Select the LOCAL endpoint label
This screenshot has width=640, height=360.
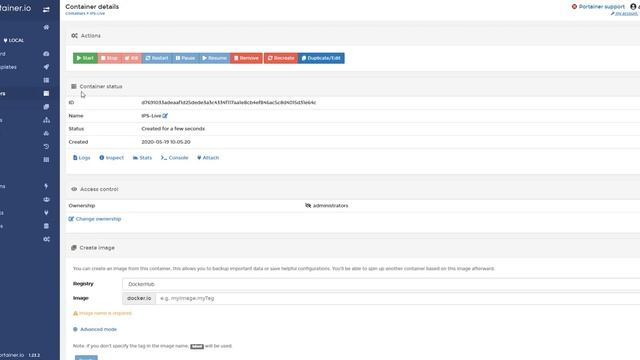(13, 40)
